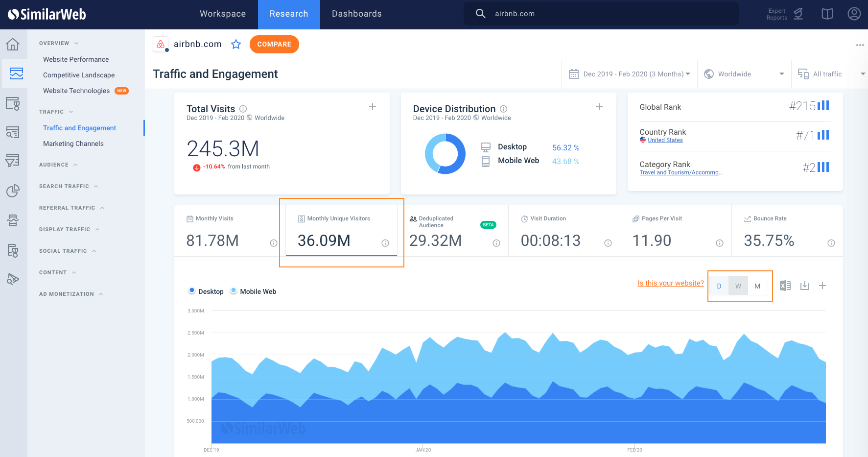This screenshot has height=457, width=868.
Task: Open the United States country rank link
Action: pyautogui.click(x=665, y=140)
